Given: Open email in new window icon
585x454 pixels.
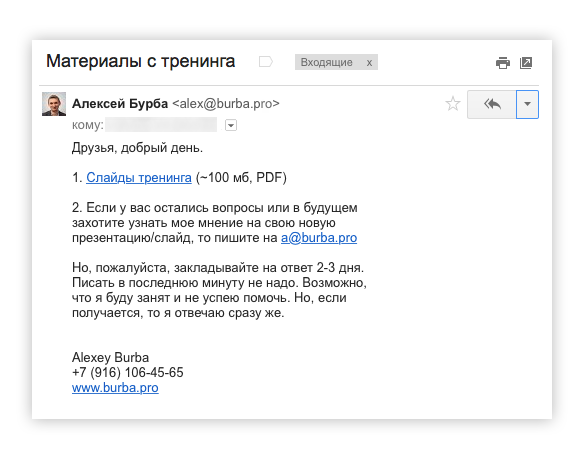Looking at the screenshot, I should pyautogui.click(x=526, y=63).
